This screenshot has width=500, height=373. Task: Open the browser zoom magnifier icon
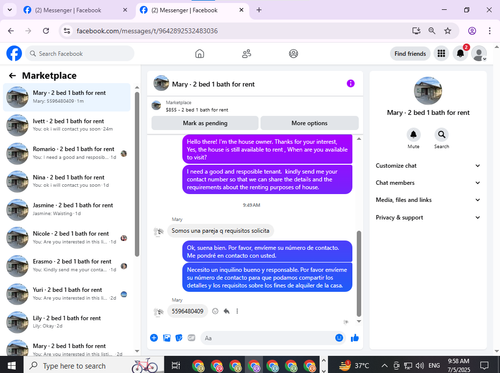[432, 31]
